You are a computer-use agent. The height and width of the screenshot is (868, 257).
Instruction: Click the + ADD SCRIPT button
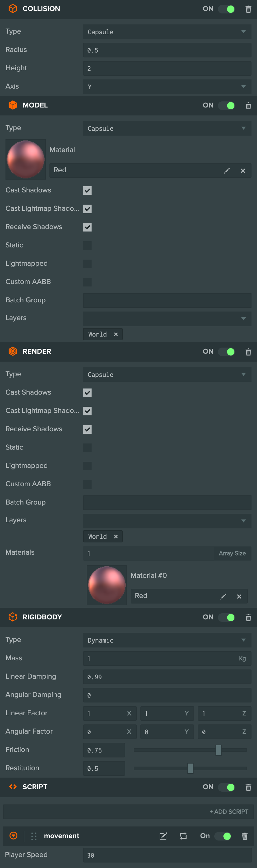pos(229,812)
